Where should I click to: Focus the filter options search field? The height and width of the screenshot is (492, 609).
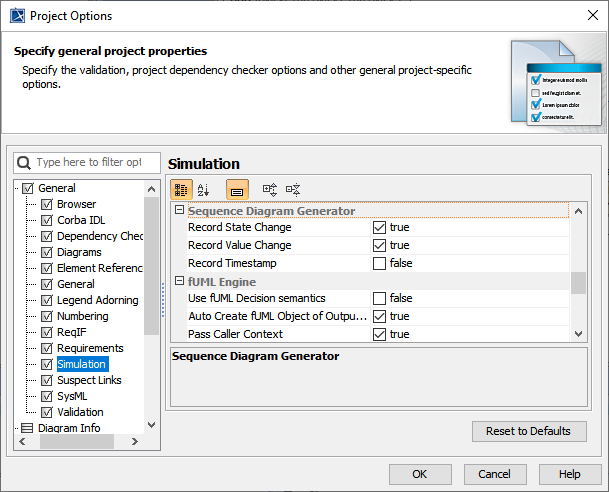point(88,162)
